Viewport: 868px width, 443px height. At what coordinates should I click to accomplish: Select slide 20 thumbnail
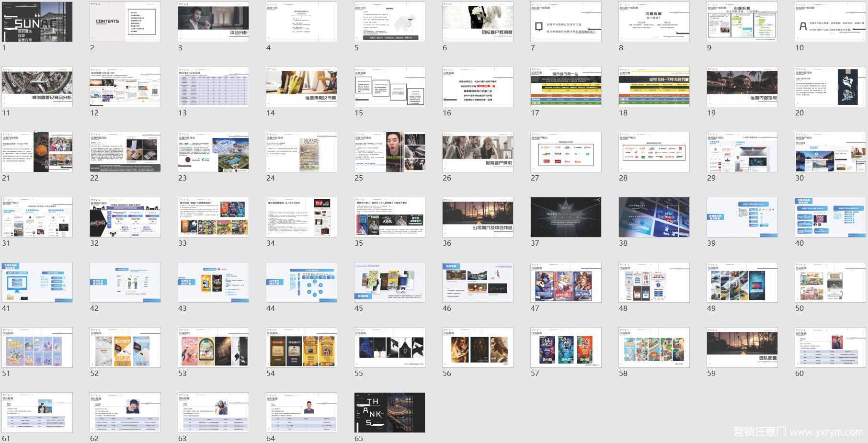pyautogui.click(x=831, y=87)
